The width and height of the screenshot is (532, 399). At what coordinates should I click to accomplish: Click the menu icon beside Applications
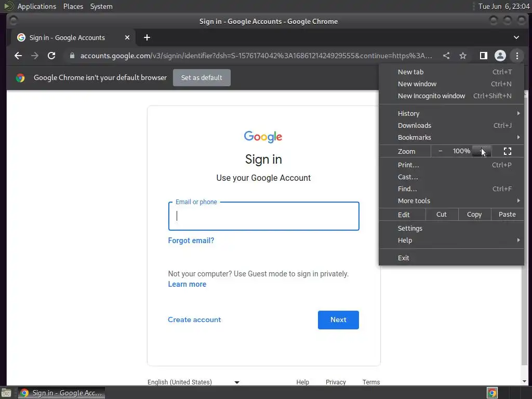pyautogui.click(x=8, y=6)
